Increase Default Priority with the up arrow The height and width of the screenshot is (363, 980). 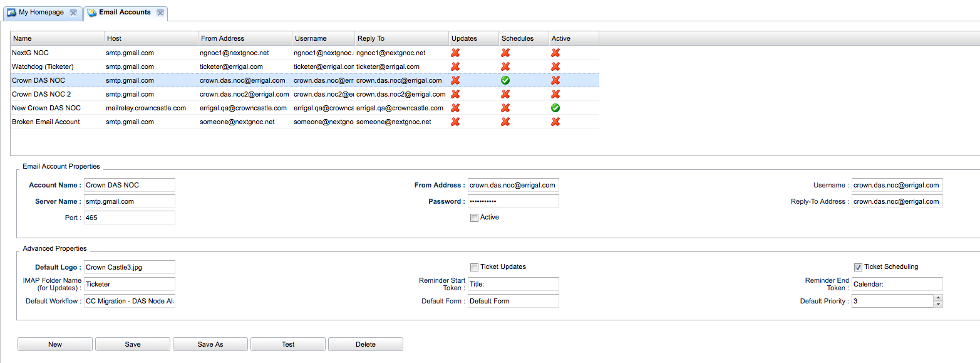pyautogui.click(x=937, y=298)
